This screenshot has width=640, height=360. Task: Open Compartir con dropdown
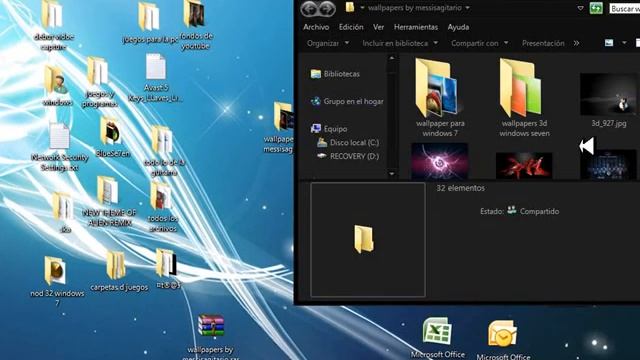click(x=480, y=43)
